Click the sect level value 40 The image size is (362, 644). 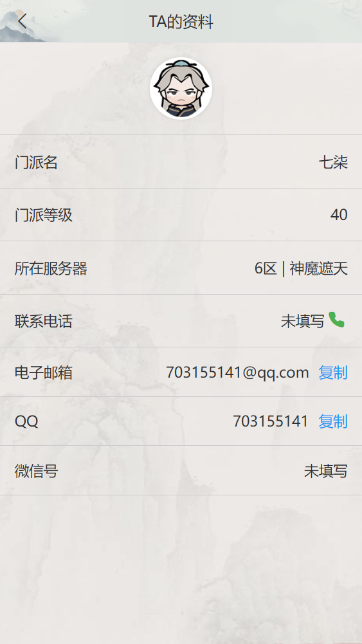(x=339, y=215)
